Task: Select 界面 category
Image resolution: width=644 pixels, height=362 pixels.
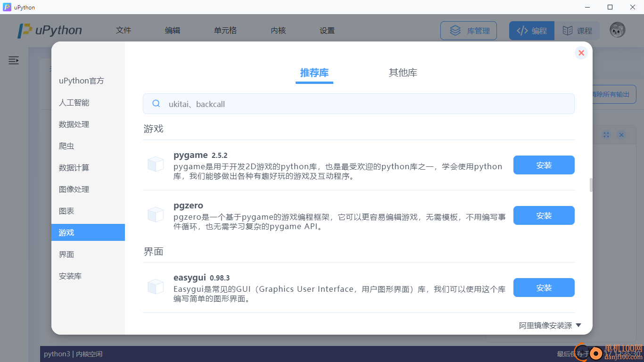Action: (x=88, y=254)
